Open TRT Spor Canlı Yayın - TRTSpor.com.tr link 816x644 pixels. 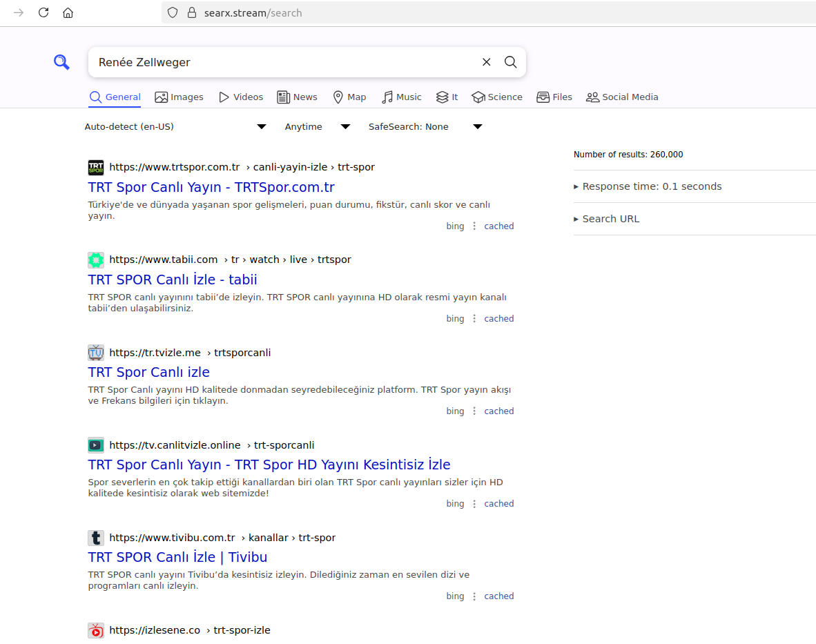click(x=211, y=187)
